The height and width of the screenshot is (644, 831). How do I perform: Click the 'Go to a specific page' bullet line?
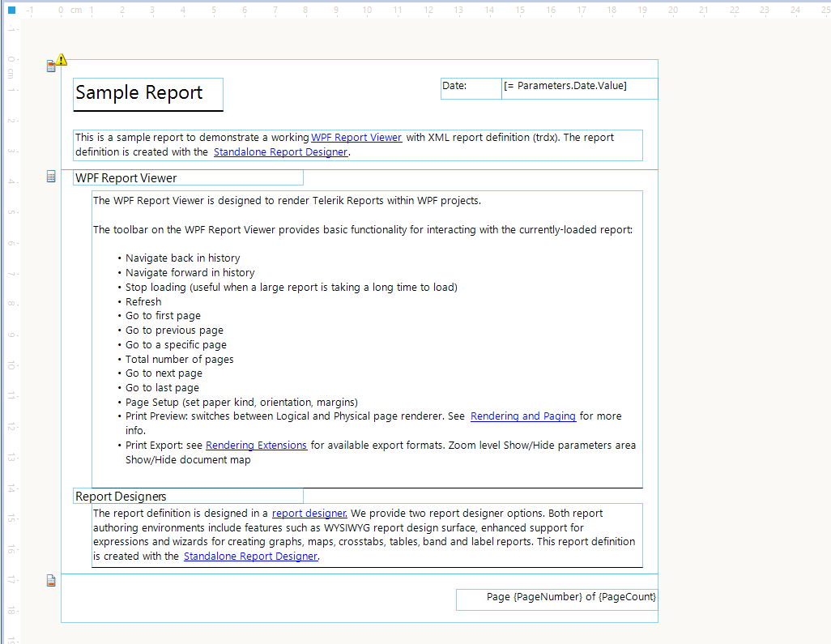tap(176, 344)
